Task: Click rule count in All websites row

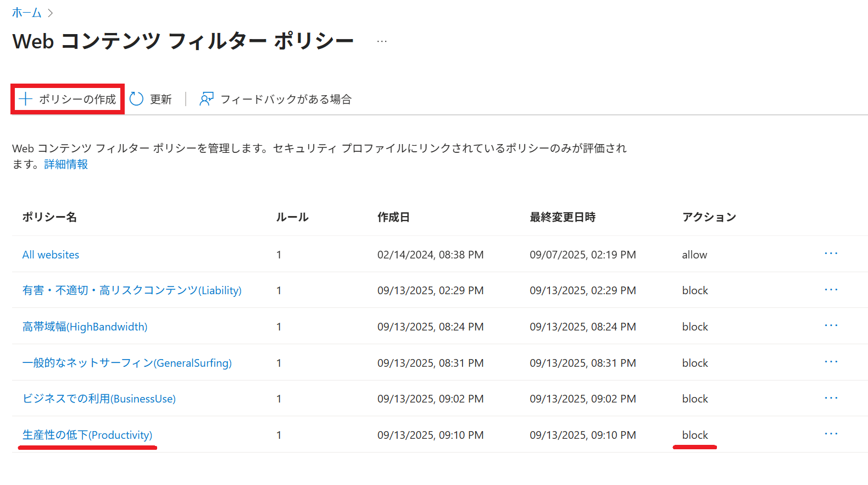Action: click(x=279, y=255)
